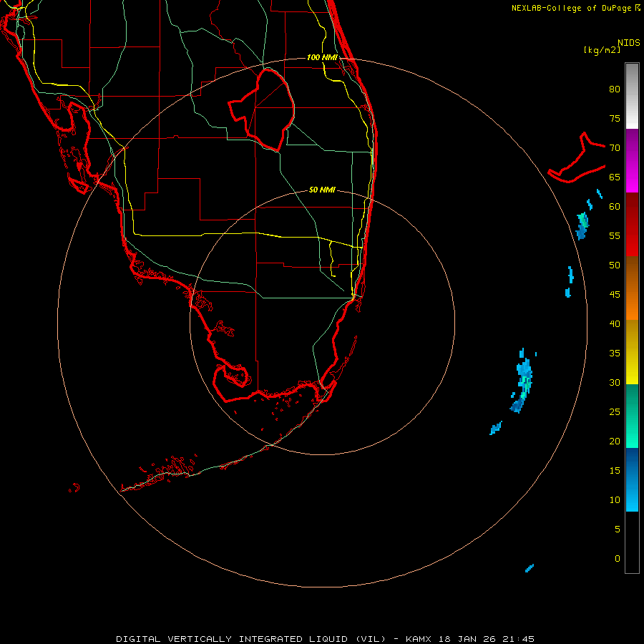Viewport: 644px width, 644px height.
Task: Click the 100 NMI range ring label
Action: [322, 57]
